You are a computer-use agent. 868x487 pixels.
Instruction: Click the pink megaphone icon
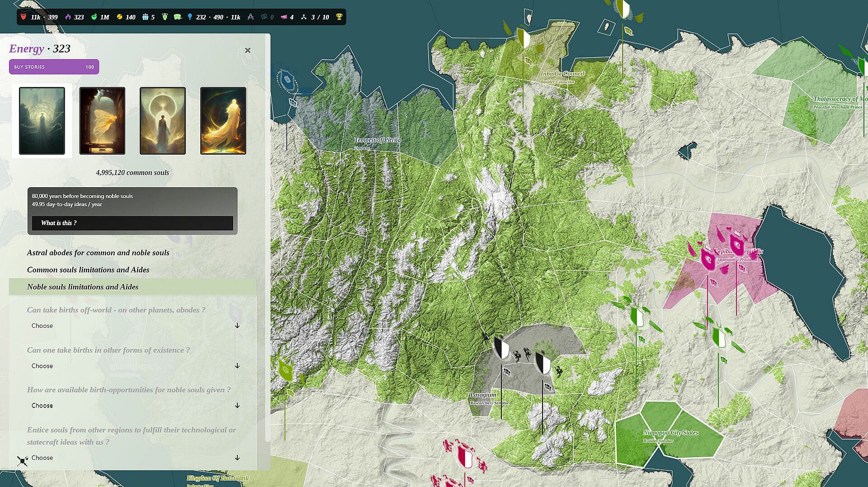click(283, 17)
